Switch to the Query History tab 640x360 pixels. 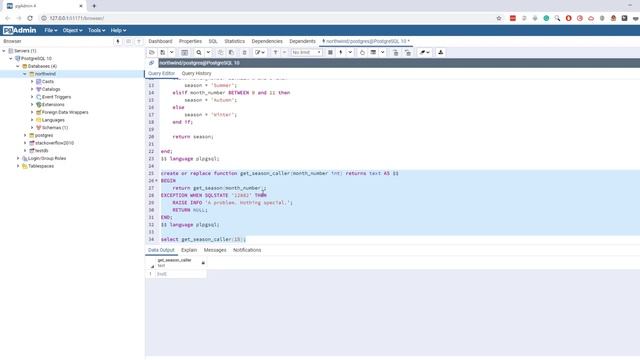[x=196, y=73]
